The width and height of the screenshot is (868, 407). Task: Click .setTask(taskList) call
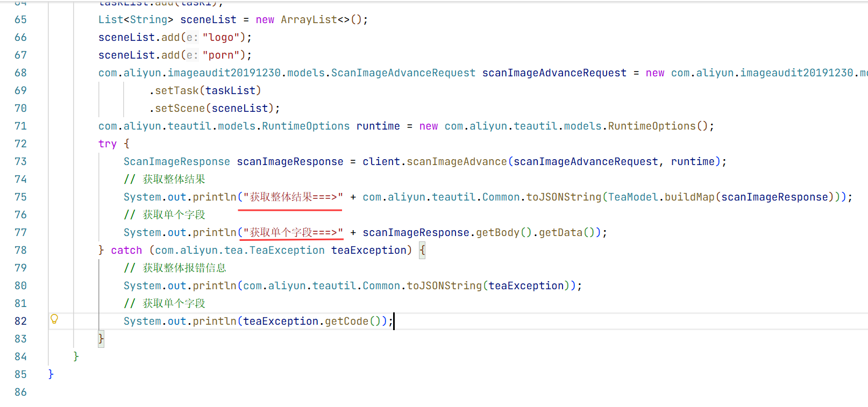pyautogui.click(x=205, y=91)
